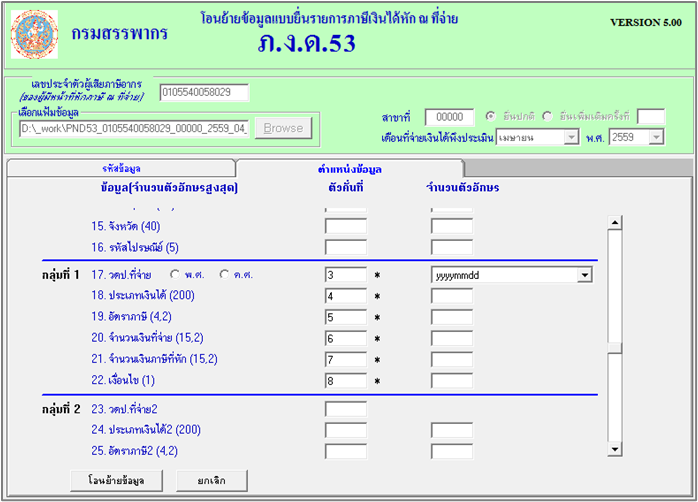The width and height of the screenshot is (698, 502).
Task: Select the ยื่นปกติ radio button
Action: [x=491, y=117]
